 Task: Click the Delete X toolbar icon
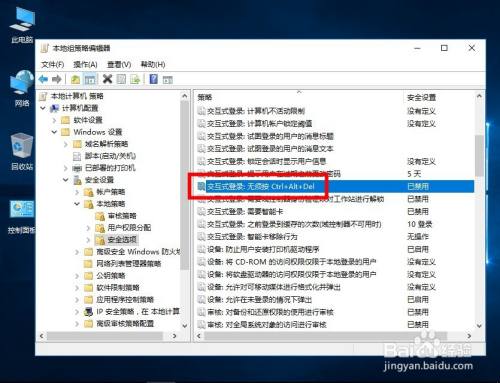click(x=107, y=79)
